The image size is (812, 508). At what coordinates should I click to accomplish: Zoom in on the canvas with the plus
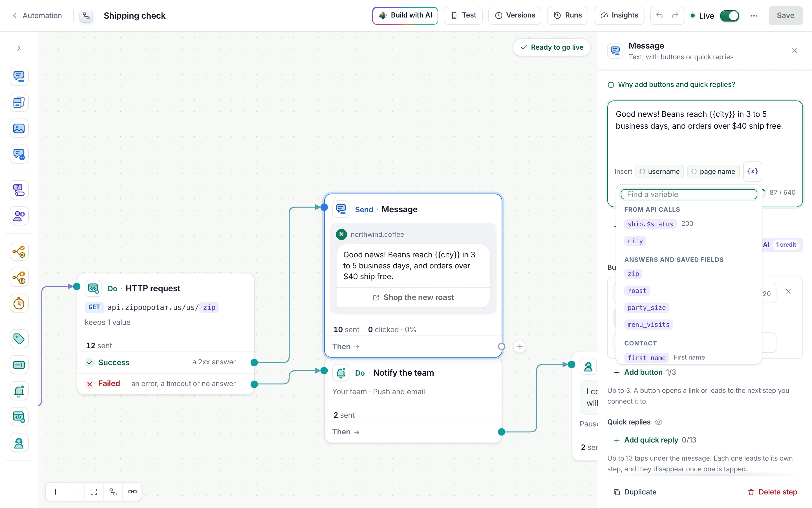tap(56, 492)
